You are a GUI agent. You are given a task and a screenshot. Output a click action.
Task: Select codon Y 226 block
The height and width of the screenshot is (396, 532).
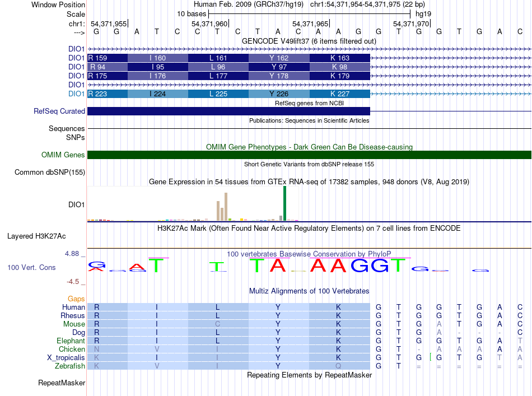coord(279,94)
